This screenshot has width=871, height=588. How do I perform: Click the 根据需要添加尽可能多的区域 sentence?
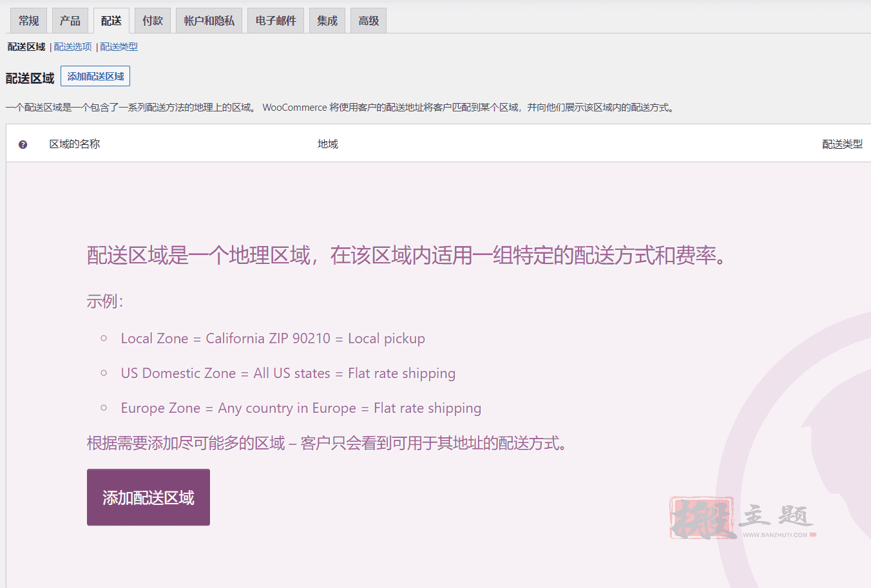(329, 443)
